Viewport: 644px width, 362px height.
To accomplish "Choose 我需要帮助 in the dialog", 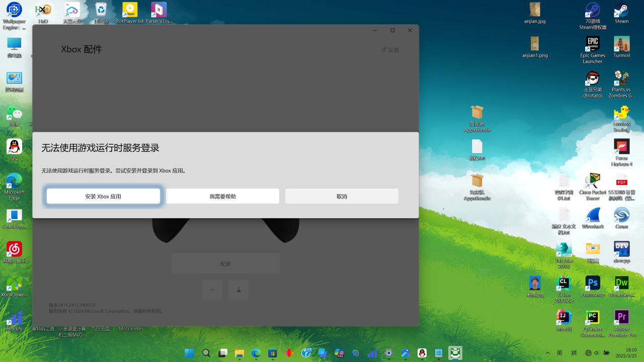I will (222, 196).
